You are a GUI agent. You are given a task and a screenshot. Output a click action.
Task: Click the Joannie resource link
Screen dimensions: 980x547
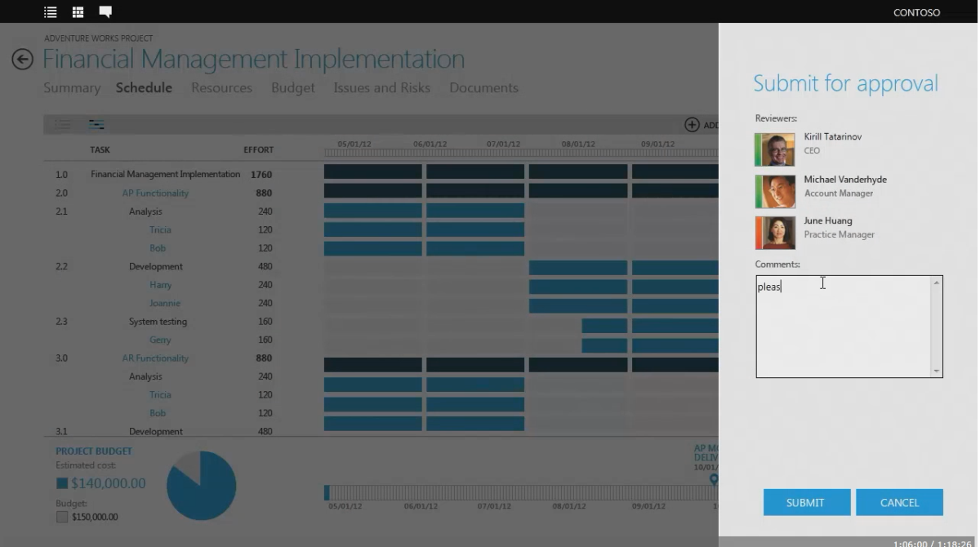165,304
